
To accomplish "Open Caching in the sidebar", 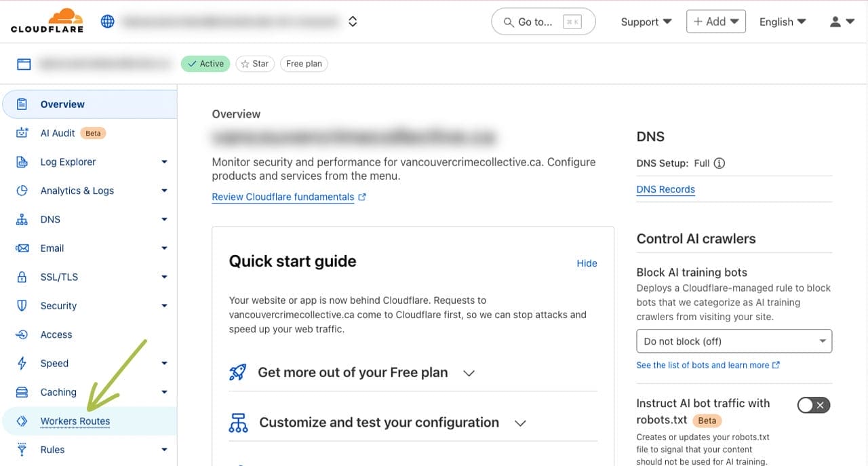I will (58, 392).
